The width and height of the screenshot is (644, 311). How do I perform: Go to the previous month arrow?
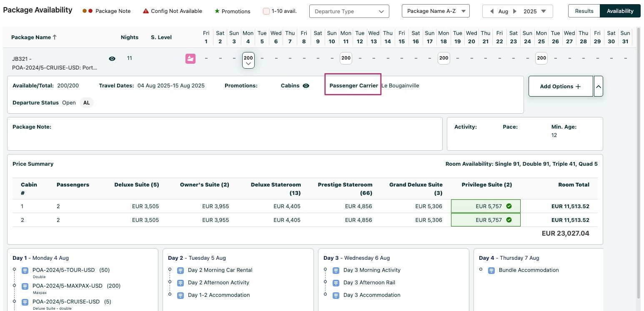492,11
